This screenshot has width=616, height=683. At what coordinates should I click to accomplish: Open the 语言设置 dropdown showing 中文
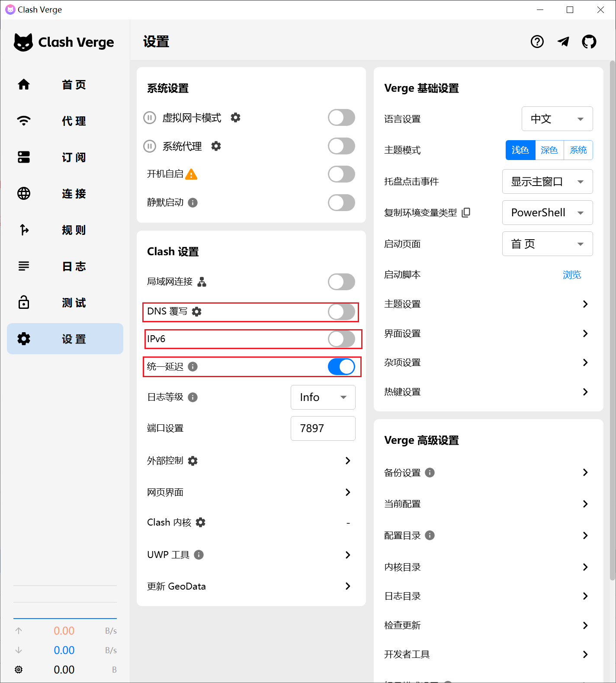click(557, 119)
